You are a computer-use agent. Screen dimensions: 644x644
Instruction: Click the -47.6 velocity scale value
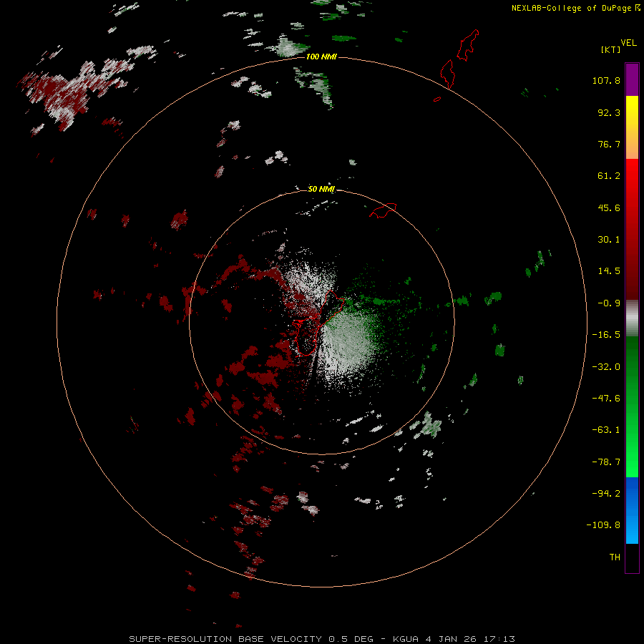[606, 399]
